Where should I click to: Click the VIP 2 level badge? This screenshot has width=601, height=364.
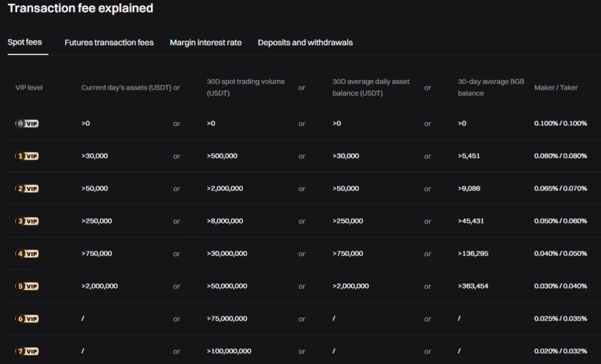point(27,188)
